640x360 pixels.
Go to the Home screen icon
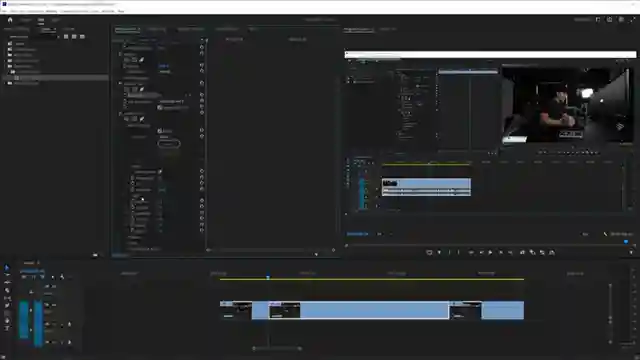[10, 20]
